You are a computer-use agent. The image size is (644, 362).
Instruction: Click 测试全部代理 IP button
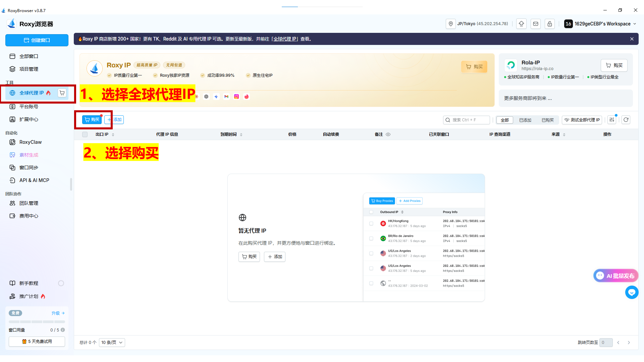(582, 120)
